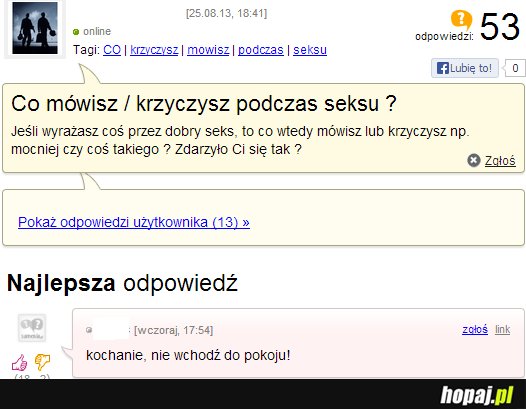Click the hopaj.pl logo in the footer
526x409 pixels.
point(477,395)
